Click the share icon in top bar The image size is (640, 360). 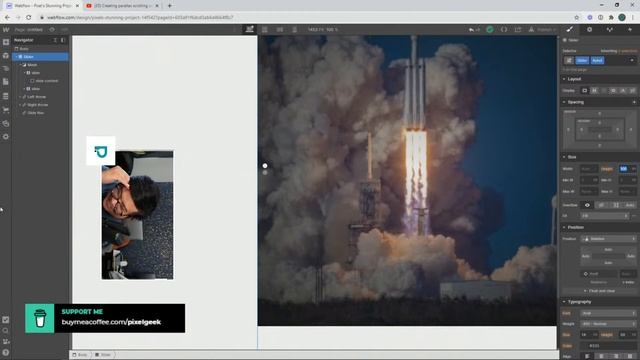(x=518, y=29)
